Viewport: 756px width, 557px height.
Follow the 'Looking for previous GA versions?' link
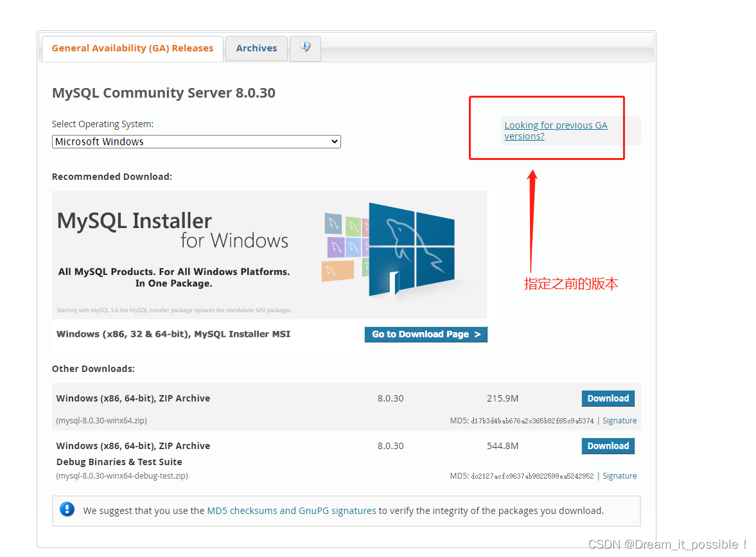(556, 130)
